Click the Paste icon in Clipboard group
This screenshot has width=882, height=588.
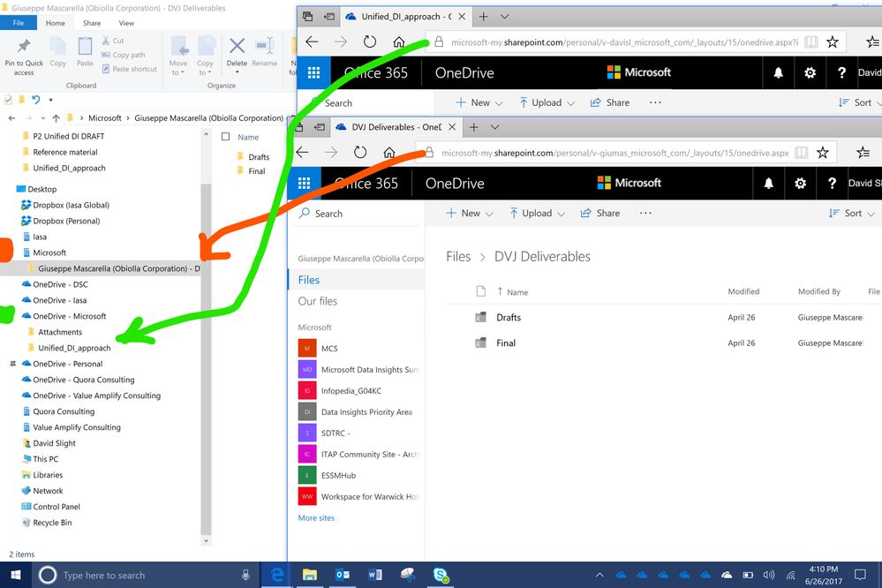(x=85, y=46)
